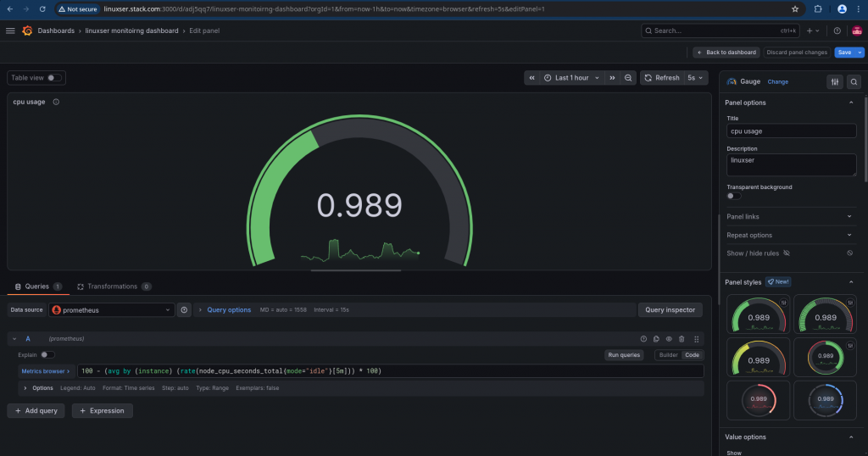Switch to the Queries tab
Image resolution: width=868 pixels, height=456 pixels.
[37, 286]
